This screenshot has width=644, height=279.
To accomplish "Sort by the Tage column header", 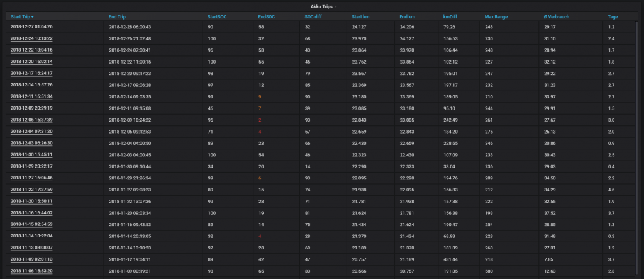I will point(613,17).
